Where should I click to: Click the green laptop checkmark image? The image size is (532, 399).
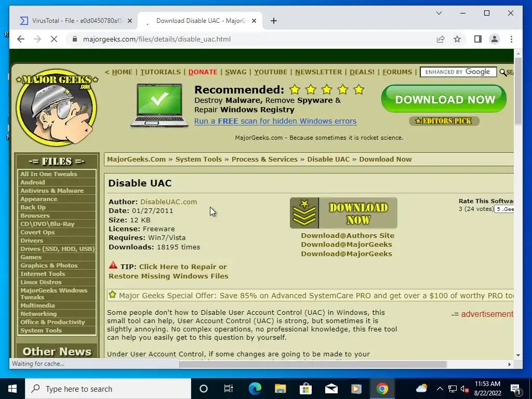tap(159, 105)
